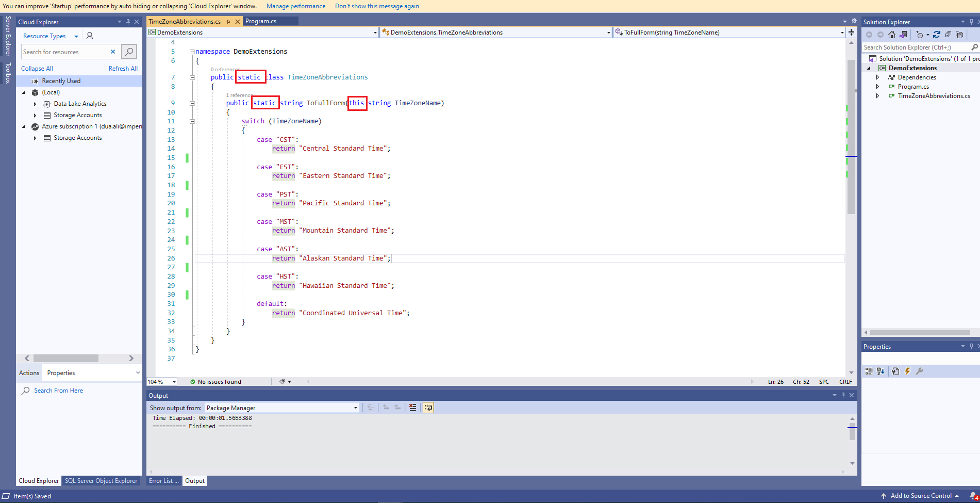Expand the Dependencies node under DemoExtensions
This screenshot has height=503, width=980.
[878, 77]
